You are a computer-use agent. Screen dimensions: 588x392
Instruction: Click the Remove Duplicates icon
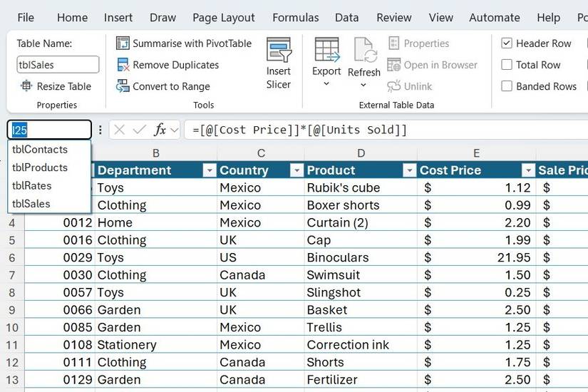coord(123,65)
